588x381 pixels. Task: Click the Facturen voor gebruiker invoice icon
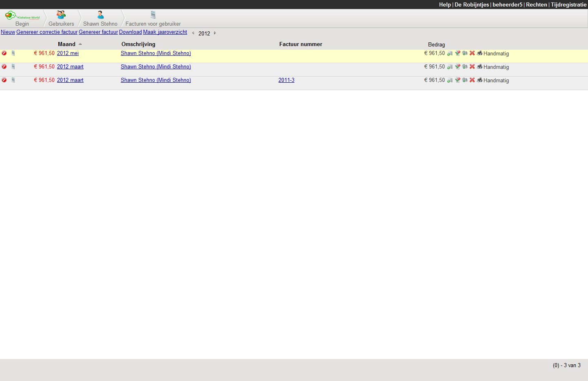(153, 15)
